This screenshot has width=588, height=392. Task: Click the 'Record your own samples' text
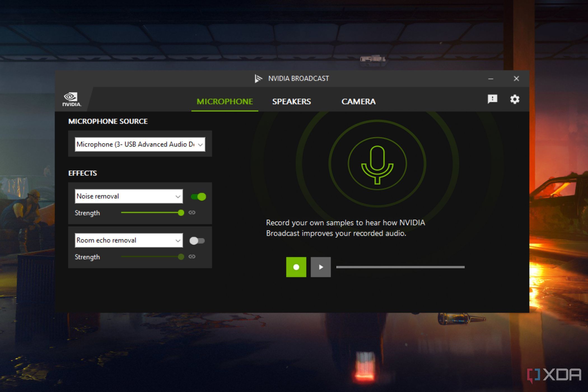[345, 228]
